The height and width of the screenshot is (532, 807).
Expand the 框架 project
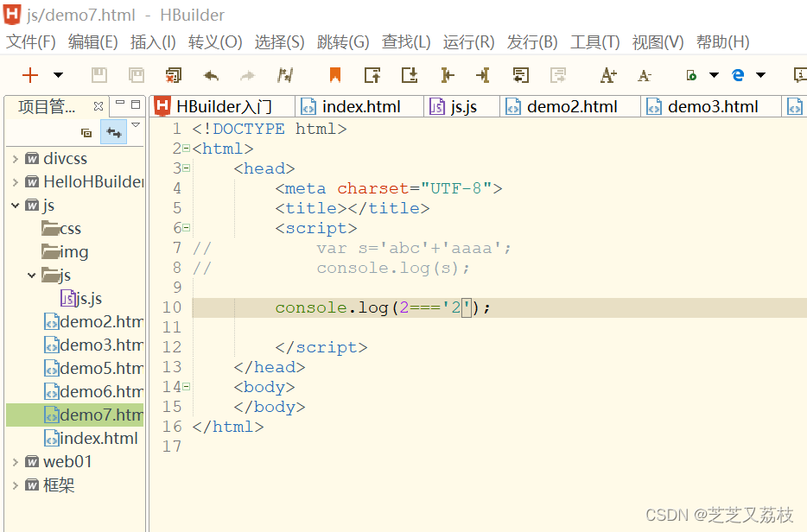[x=15, y=485]
